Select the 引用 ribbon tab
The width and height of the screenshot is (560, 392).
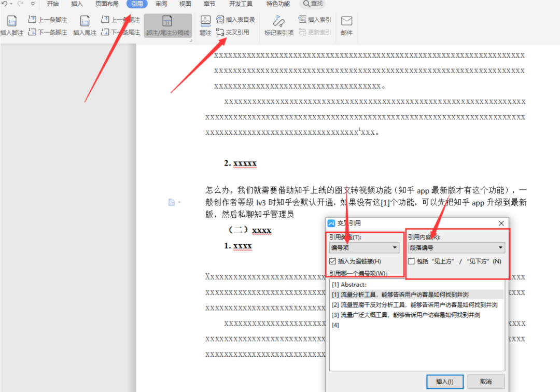137,4
